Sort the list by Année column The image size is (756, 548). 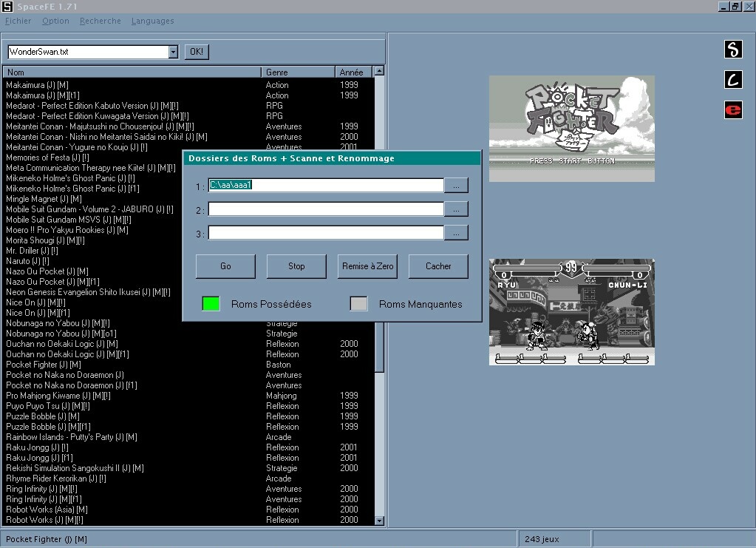click(353, 72)
